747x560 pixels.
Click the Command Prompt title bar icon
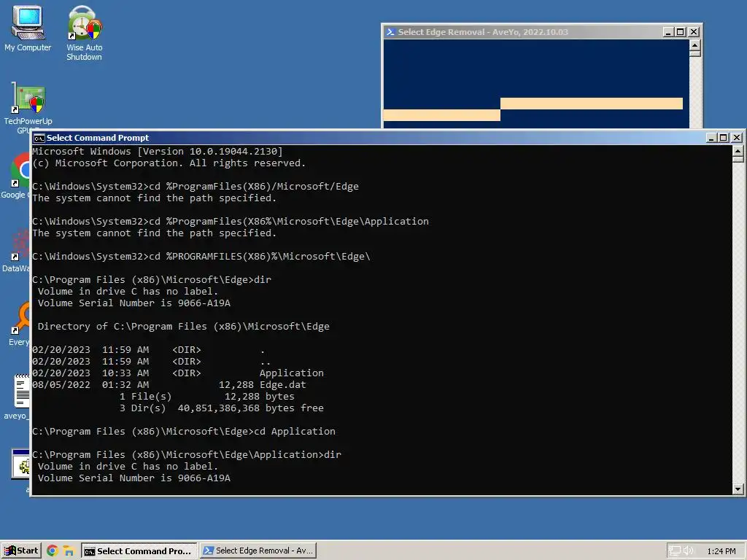tap(39, 138)
